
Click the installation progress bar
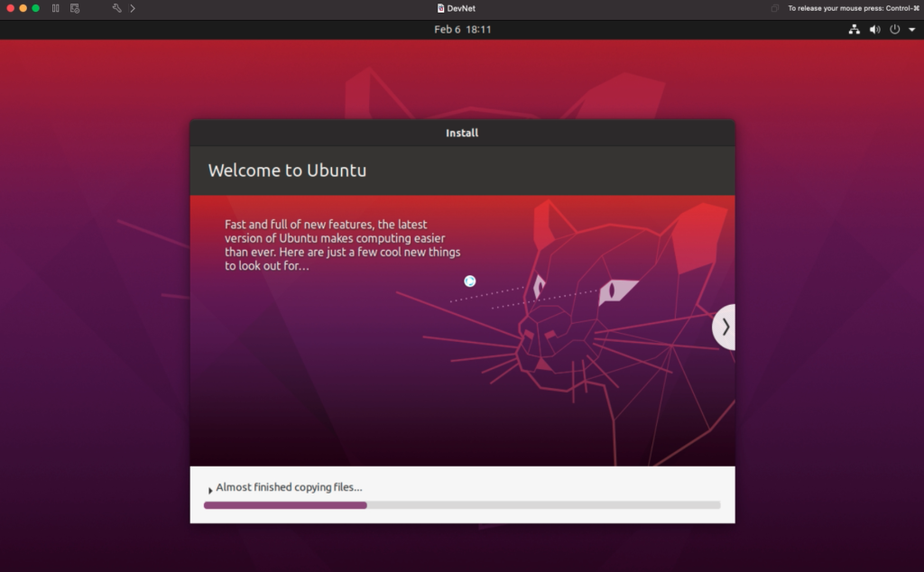pyautogui.click(x=462, y=505)
